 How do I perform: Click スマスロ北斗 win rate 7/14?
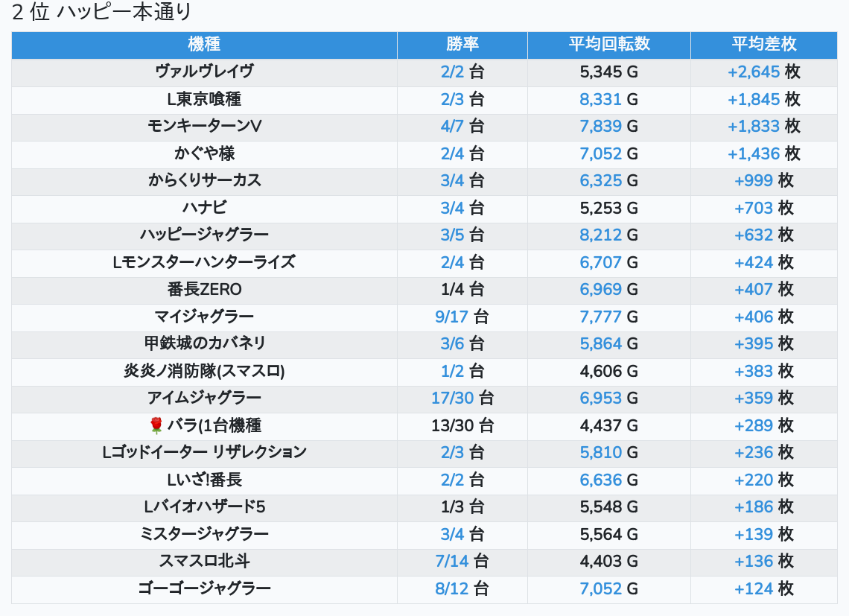click(451, 561)
